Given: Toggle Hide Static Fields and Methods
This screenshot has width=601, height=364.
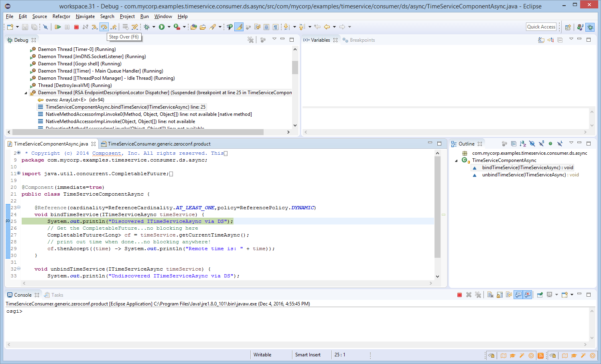Looking at the screenshot, I should [541, 144].
